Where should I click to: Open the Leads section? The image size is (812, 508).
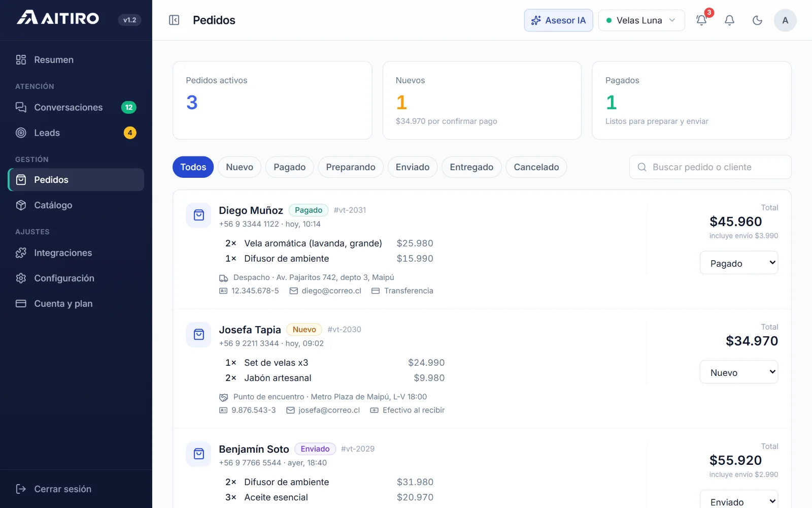click(x=76, y=133)
